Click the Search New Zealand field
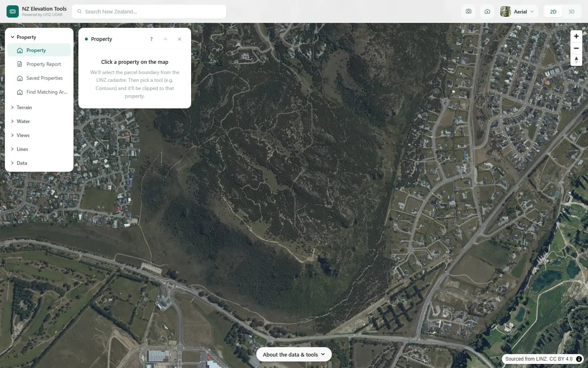588x368 pixels. 149,11
